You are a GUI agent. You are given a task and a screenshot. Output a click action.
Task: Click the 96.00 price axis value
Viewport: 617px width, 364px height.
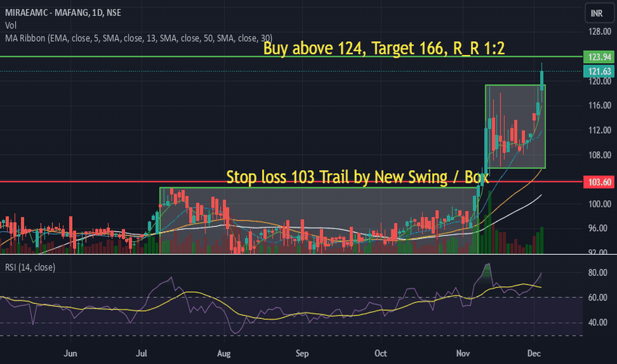point(599,228)
